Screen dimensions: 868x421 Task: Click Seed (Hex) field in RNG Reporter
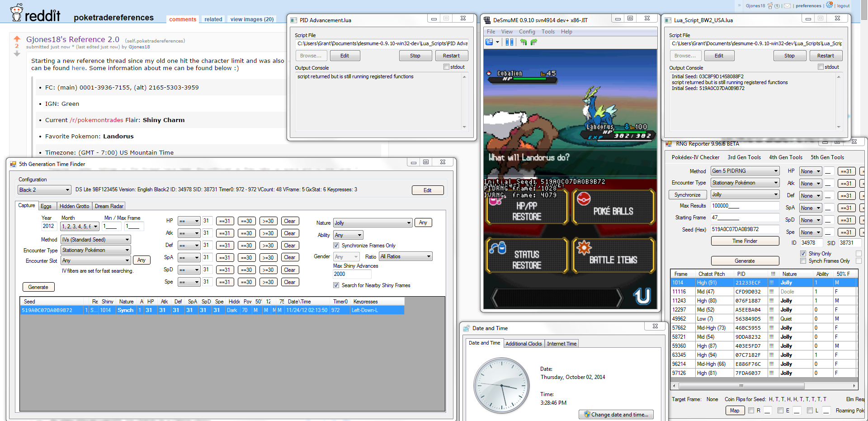pyautogui.click(x=745, y=229)
